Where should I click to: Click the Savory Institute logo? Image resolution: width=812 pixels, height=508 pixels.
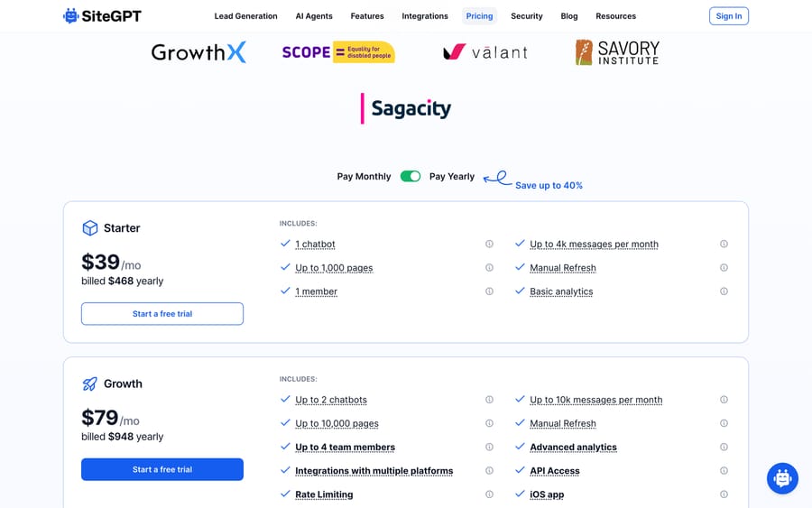[x=617, y=52]
